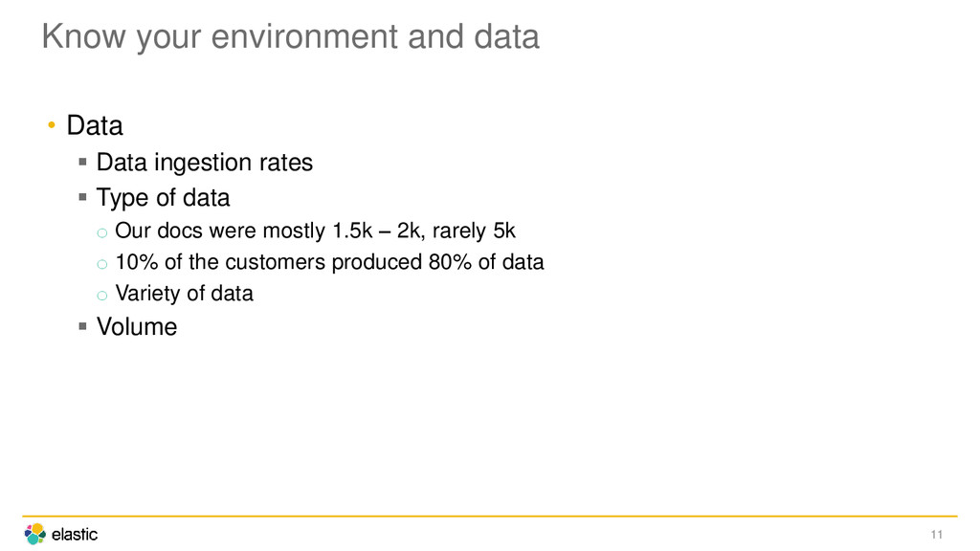Click the Variety of data text
Image resolution: width=980 pixels, height=551 pixels.
click(x=185, y=294)
